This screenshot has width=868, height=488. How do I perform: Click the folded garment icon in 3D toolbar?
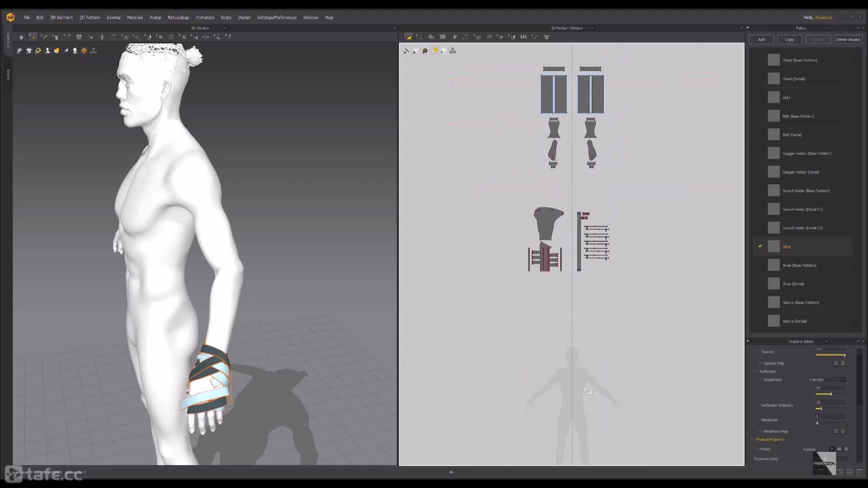[x=79, y=37]
